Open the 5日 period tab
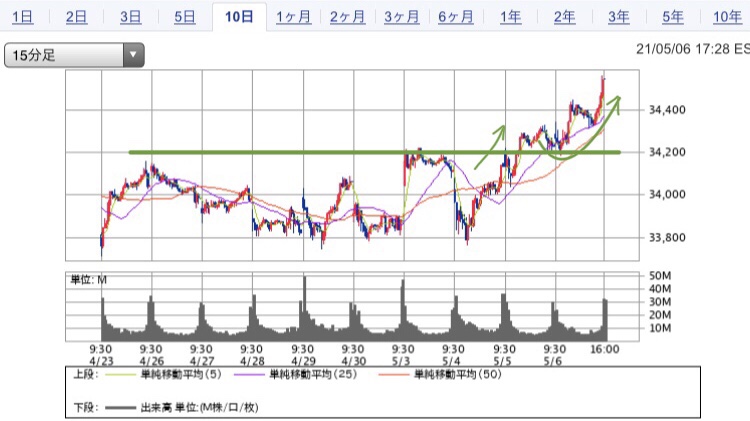 click(185, 17)
